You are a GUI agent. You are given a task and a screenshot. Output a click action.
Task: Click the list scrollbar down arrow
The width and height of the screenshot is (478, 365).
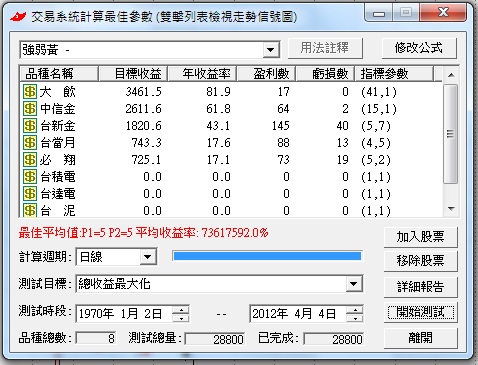pyautogui.click(x=451, y=209)
